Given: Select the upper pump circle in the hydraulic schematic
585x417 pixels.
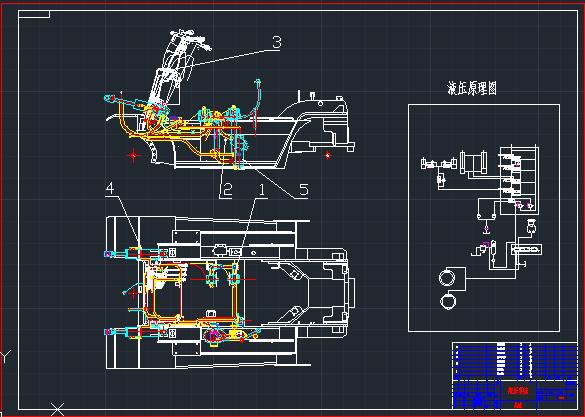Looking at the screenshot, I should (x=447, y=278).
